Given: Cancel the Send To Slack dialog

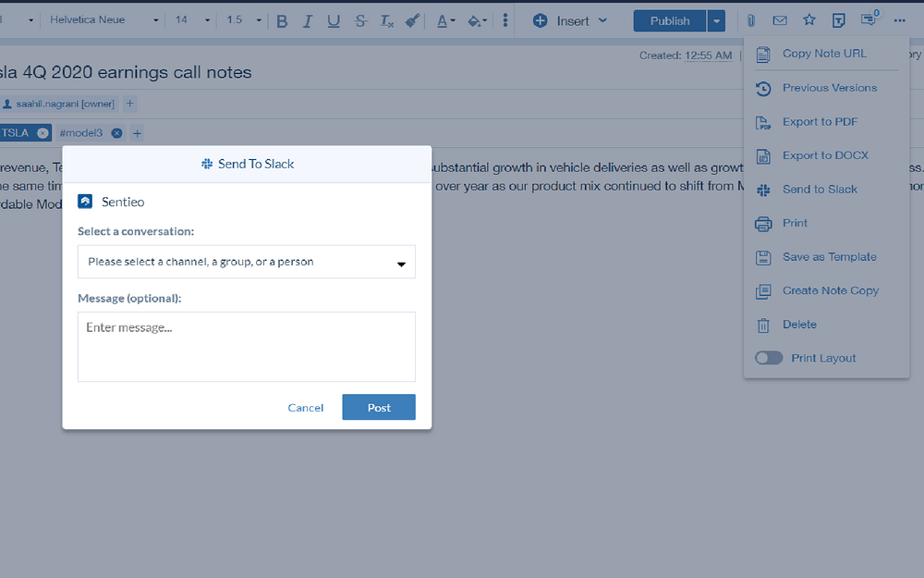Looking at the screenshot, I should [305, 408].
